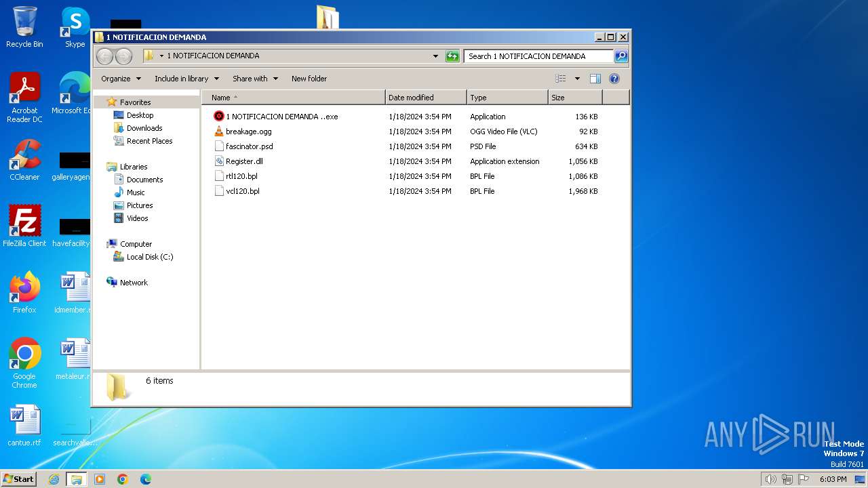Image resolution: width=868 pixels, height=488 pixels.
Task: Open the Skype desktop shortcut
Action: tap(75, 27)
